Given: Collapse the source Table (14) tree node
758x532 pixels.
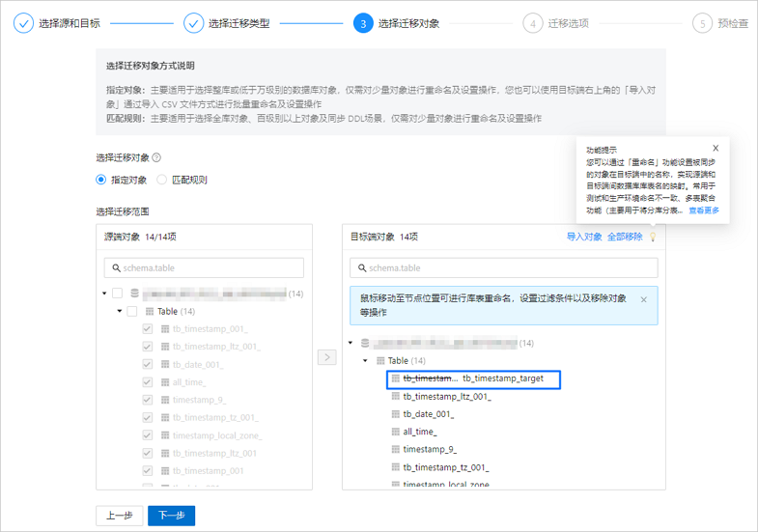Looking at the screenshot, I should point(120,311).
